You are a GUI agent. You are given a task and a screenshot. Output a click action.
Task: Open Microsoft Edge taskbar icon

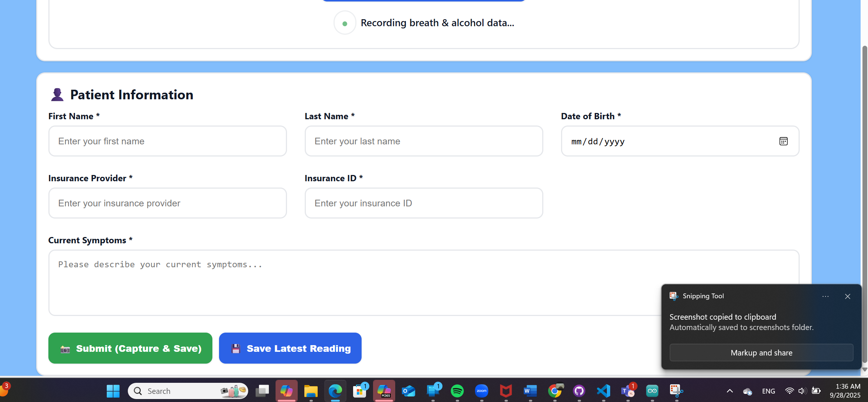[x=335, y=391]
